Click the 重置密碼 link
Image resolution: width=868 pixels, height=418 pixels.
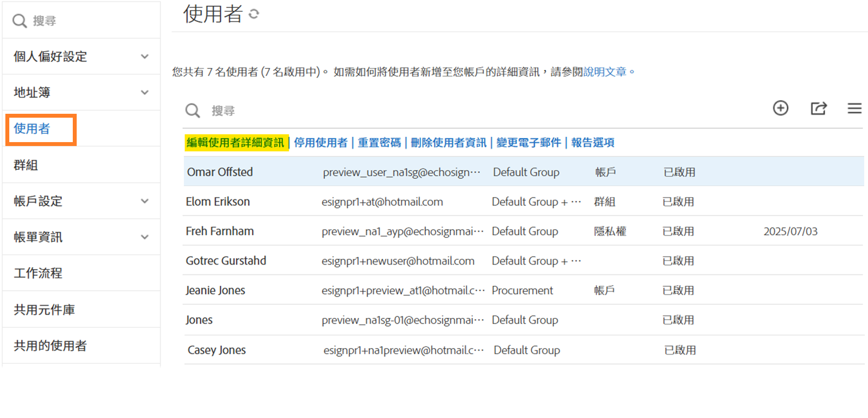point(379,143)
